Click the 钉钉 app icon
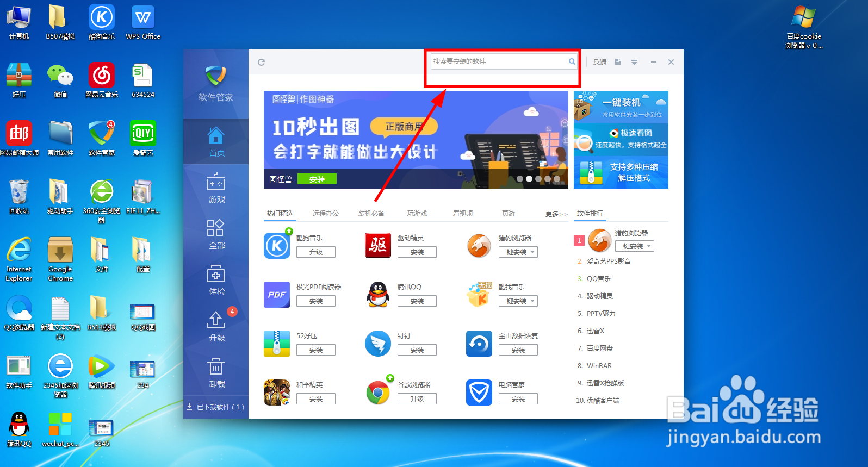868x467 pixels. [x=378, y=343]
